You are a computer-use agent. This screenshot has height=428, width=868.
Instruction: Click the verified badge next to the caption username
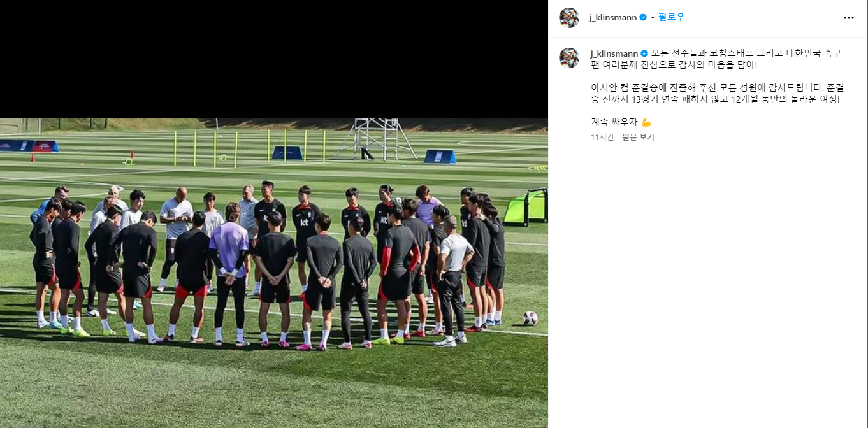point(644,53)
